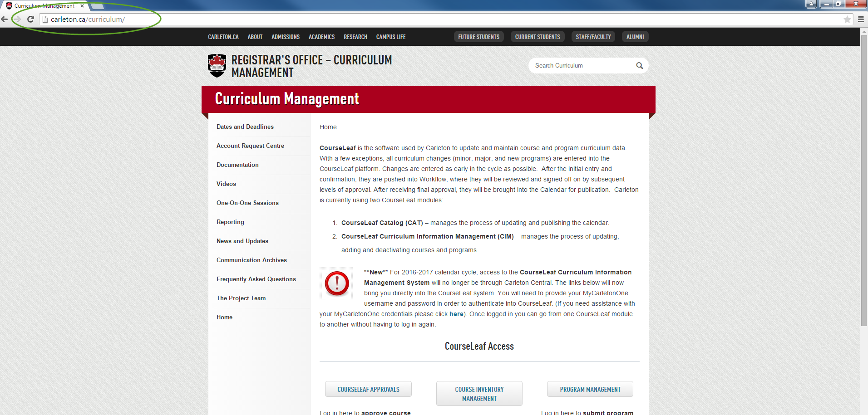This screenshot has width=868, height=415.
Task: Open the Dates and Deadlines sidebar link
Action: (x=245, y=127)
